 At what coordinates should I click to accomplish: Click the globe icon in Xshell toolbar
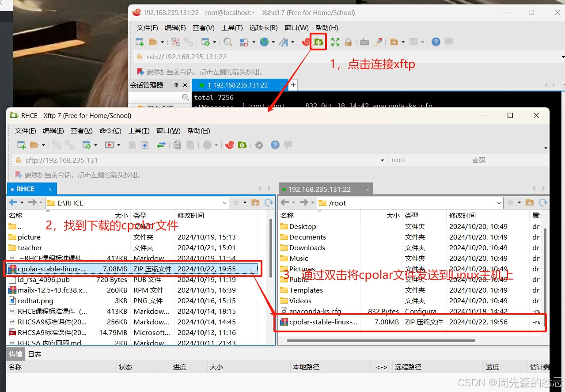point(264,42)
